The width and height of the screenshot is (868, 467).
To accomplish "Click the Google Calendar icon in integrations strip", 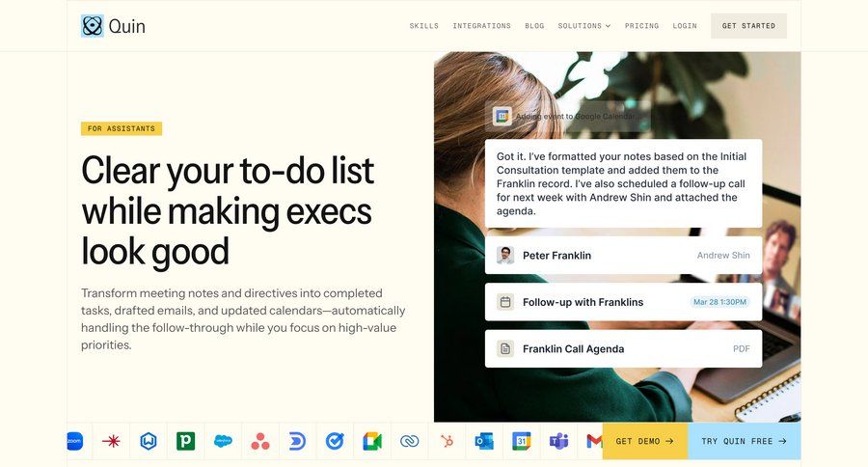I will [x=522, y=441].
